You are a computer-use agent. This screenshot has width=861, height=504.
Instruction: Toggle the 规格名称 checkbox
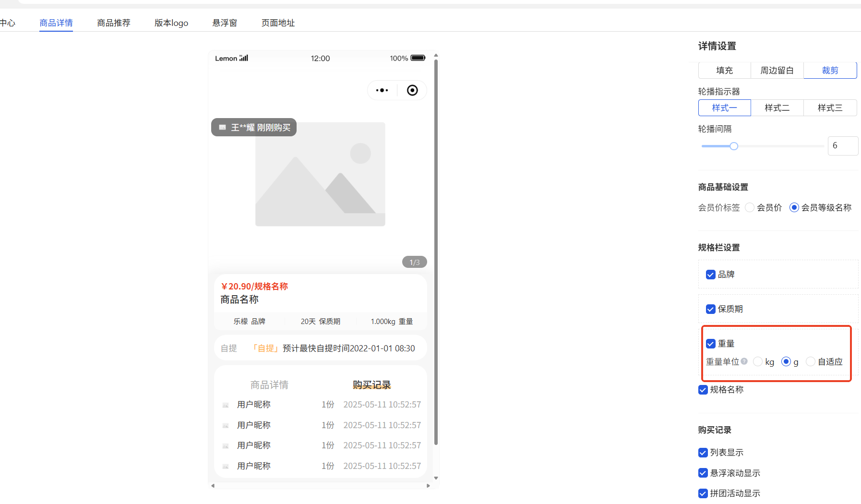click(x=703, y=390)
